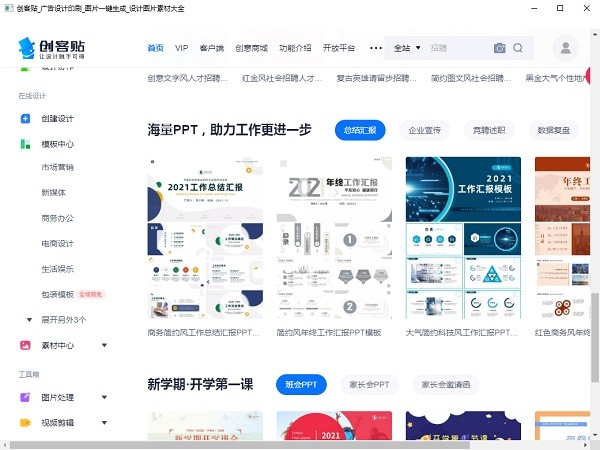Open the 市场营销 template link
The width and height of the screenshot is (600, 450).
tap(57, 167)
